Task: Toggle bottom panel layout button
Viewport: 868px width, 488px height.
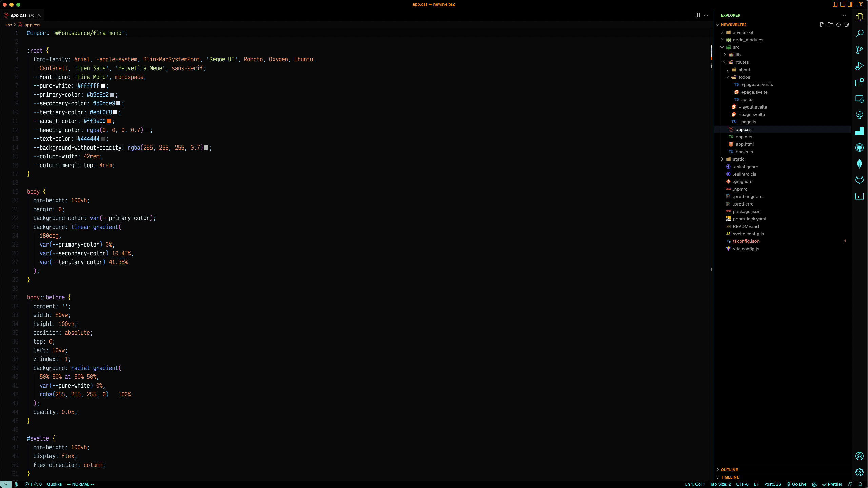Action: pos(842,4)
